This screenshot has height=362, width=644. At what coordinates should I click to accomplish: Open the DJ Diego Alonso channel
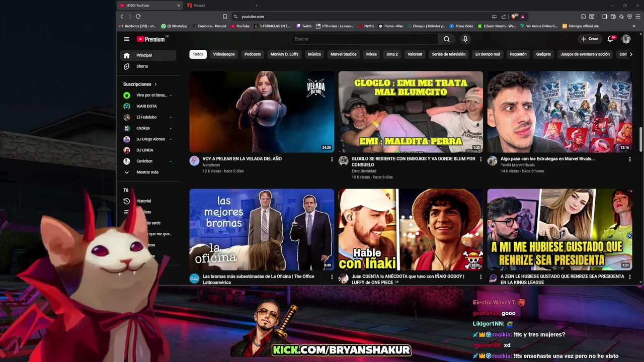148,139
